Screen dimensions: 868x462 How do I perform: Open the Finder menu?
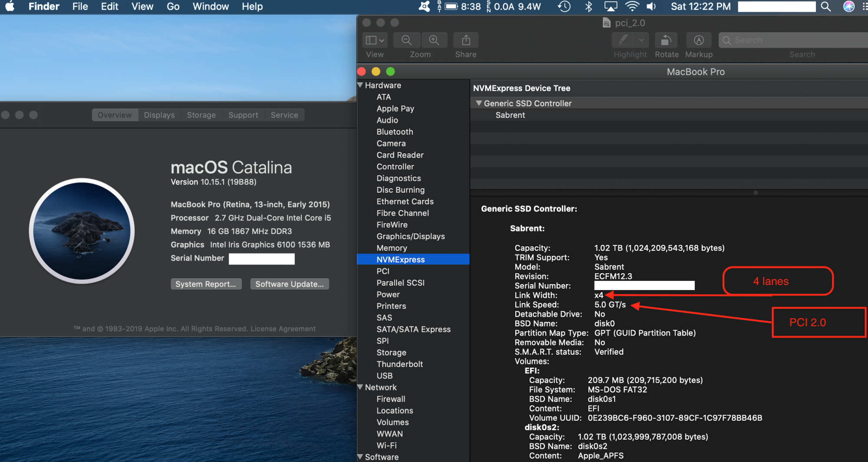[x=44, y=7]
